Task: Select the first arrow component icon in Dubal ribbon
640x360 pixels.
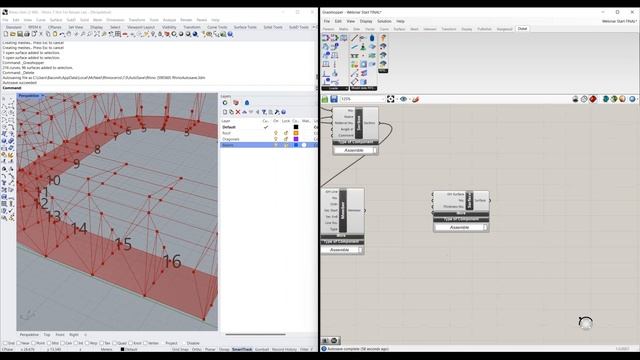Action: click(x=325, y=38)
